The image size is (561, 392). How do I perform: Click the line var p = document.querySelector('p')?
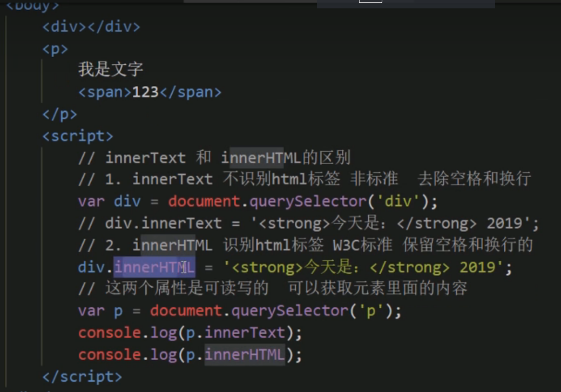pos(240,311)
